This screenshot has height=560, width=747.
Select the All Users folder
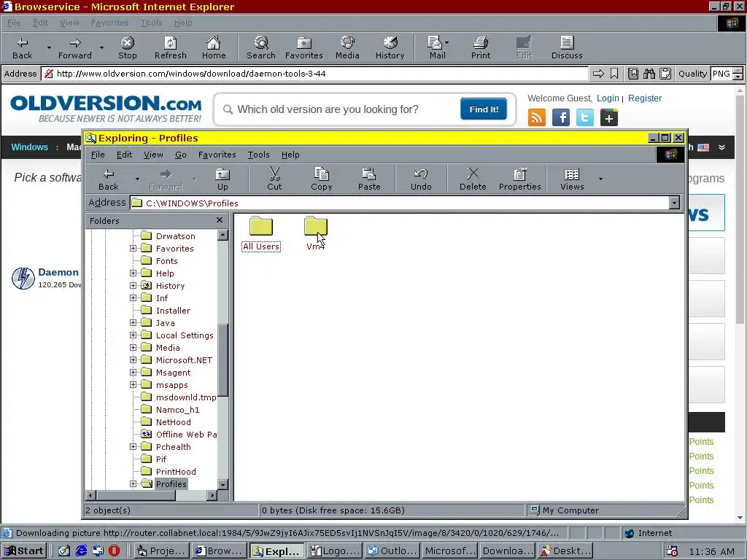pos(261,233)
